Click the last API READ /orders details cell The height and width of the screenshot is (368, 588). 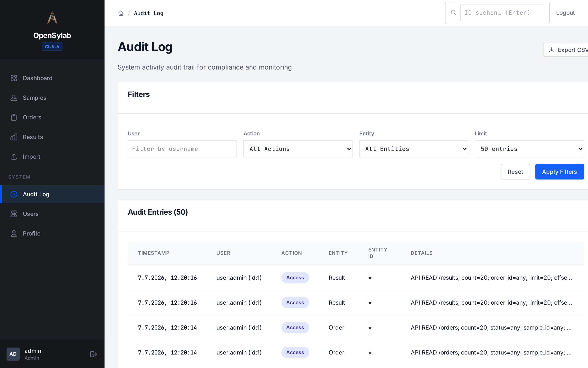point(491,352)
